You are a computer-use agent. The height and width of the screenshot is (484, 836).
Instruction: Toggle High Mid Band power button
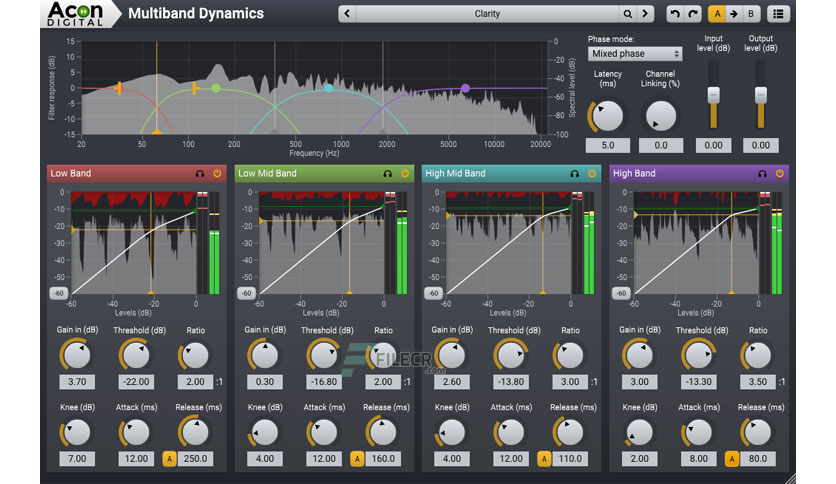(592, 173)
